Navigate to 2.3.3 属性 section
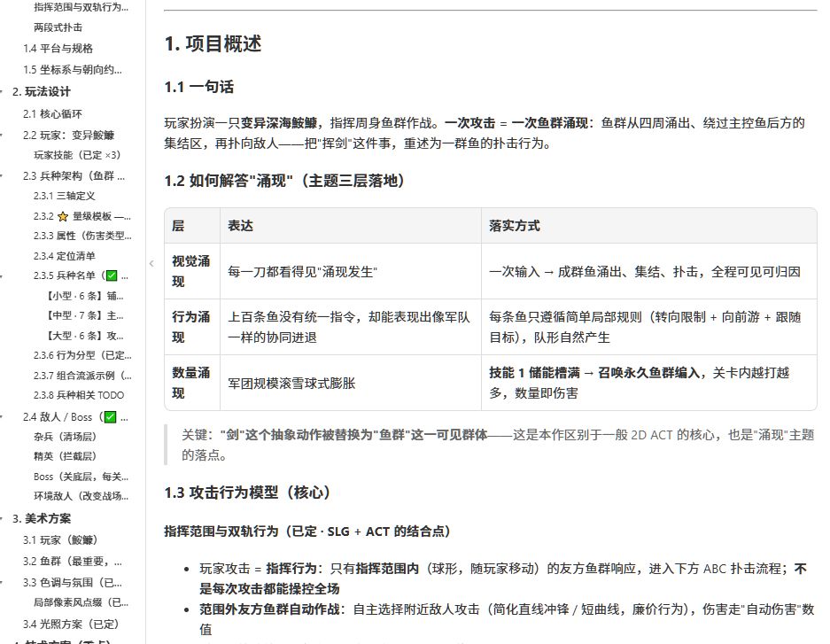This screenshot has width=830, height=644. point(82,236)
